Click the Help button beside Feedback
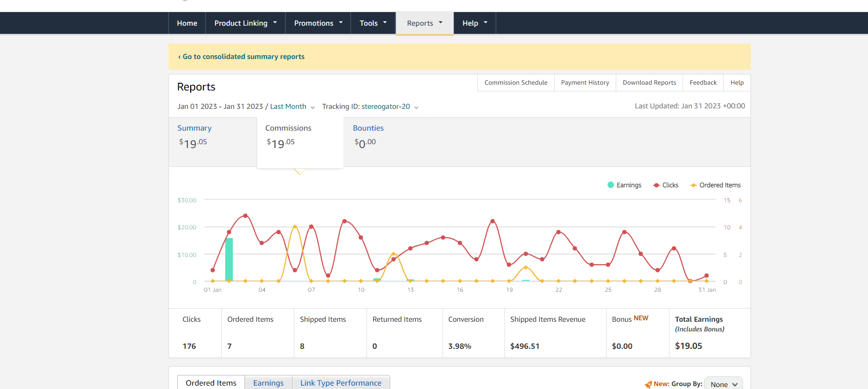Viewport: 868px width, 389px height. point(737,83)
